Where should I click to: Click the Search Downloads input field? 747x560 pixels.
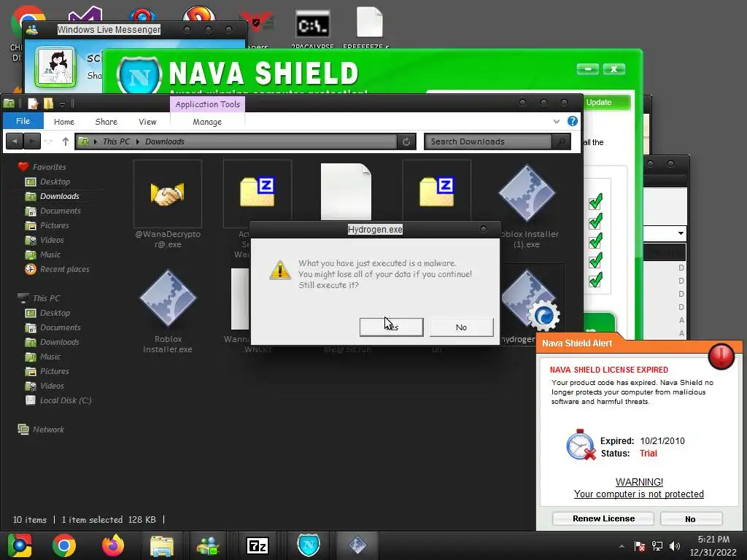pyautogui.click(x=488, y=141)
